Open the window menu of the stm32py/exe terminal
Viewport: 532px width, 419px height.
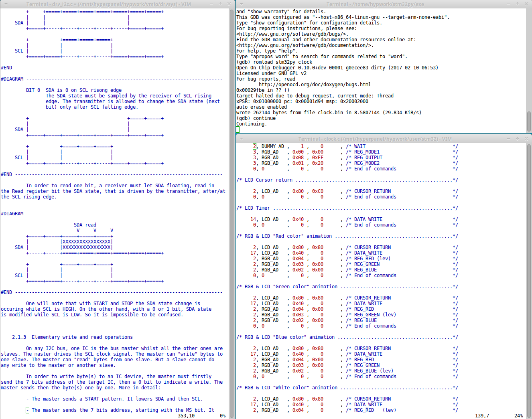tap(242, 4)
